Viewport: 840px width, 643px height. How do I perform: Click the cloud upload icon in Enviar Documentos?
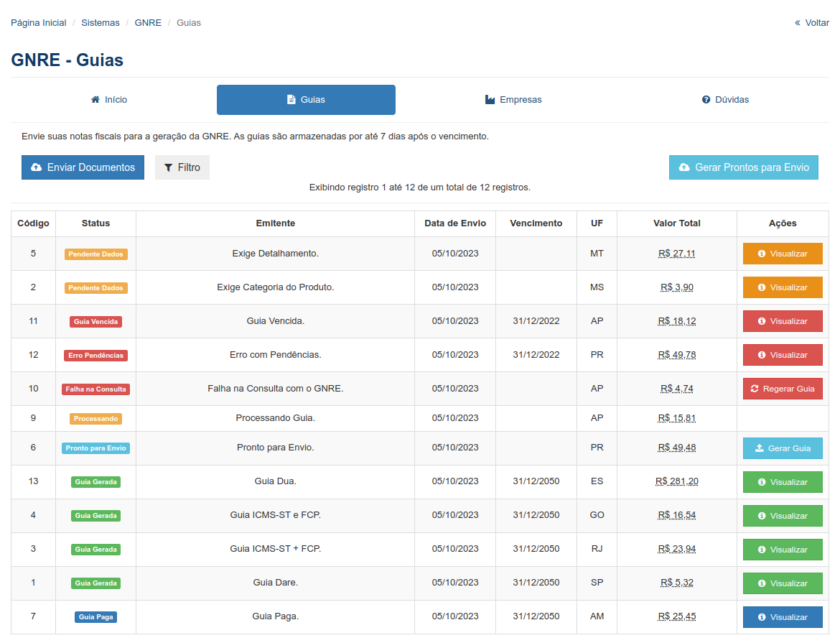pyautogui.click(x=37, y=167)
